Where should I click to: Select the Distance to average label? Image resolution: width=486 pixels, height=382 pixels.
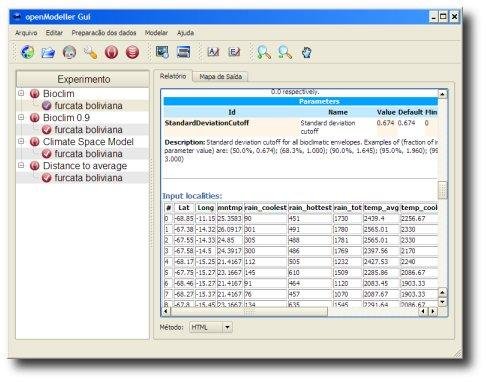click(85, 166)
